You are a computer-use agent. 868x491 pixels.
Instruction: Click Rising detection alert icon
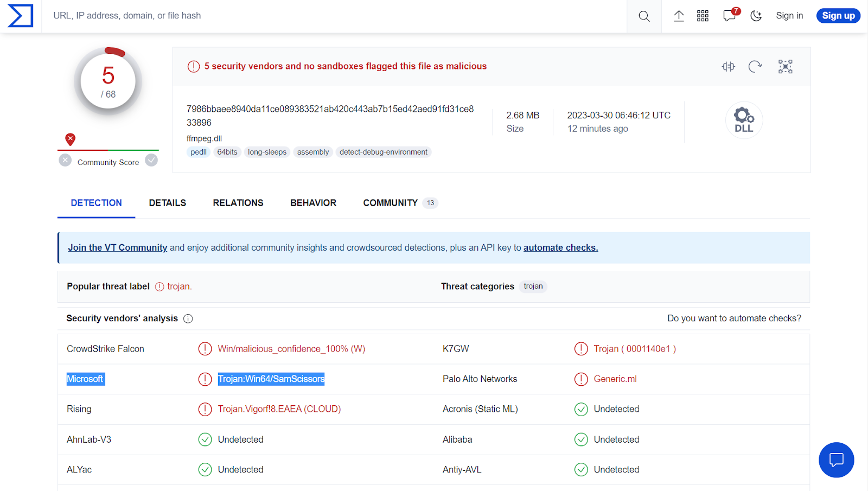(205, 409)
